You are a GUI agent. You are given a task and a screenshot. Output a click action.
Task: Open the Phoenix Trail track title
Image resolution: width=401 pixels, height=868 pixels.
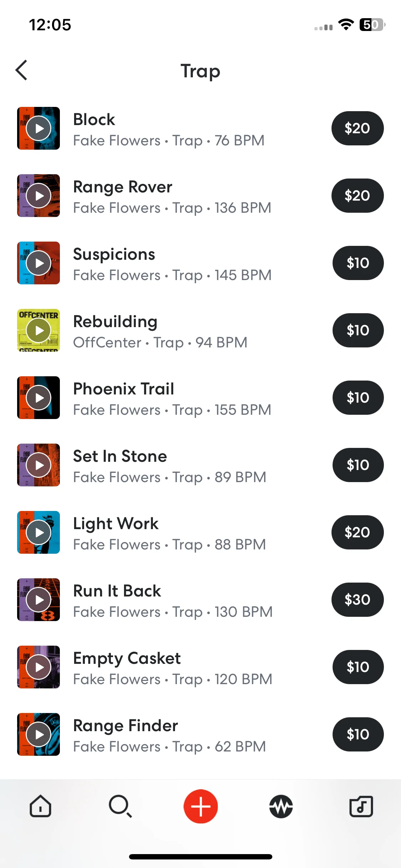coord(124,389)
